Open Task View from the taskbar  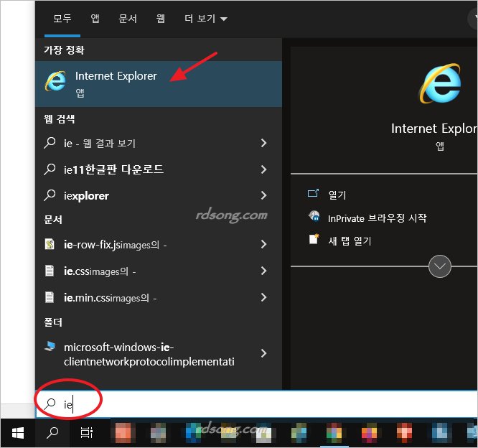(86, 432)
